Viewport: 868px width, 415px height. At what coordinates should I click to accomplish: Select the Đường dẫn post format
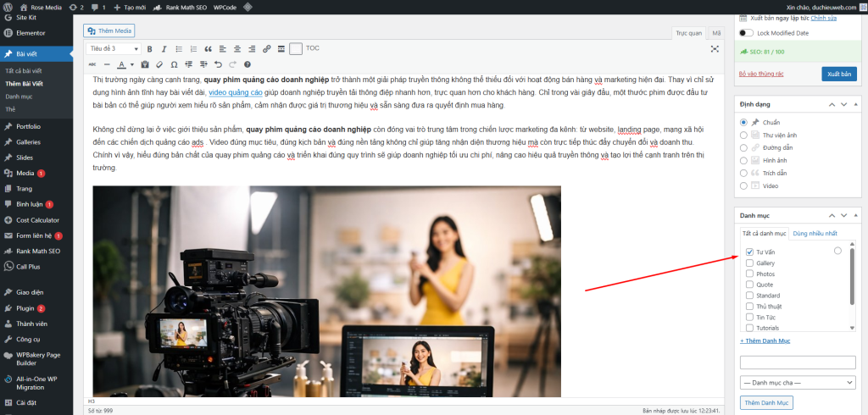743,147
